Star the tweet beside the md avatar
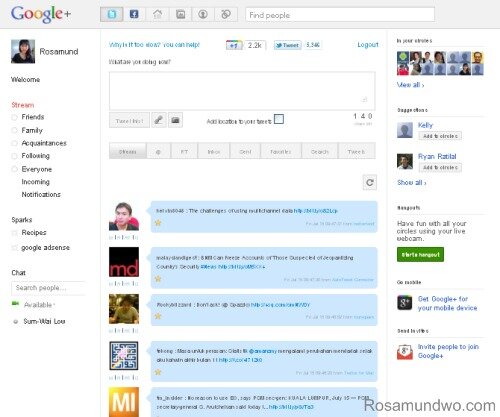Viewport: 500px width, 417px height. click(158, 278)
